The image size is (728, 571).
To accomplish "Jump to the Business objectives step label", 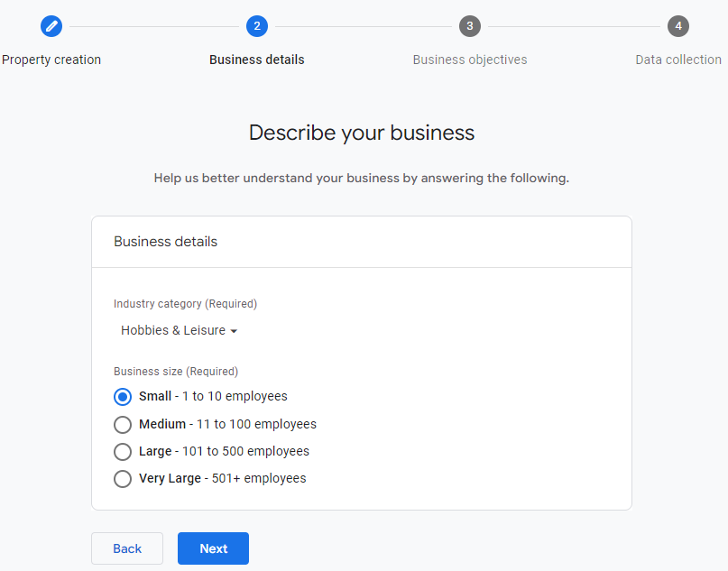I will [469, 60].
